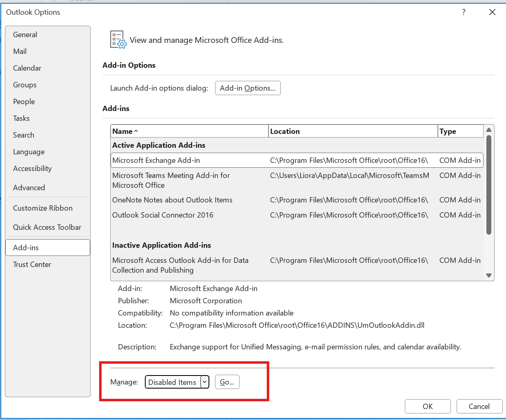Click the Go... button

[x=227, y=382]
